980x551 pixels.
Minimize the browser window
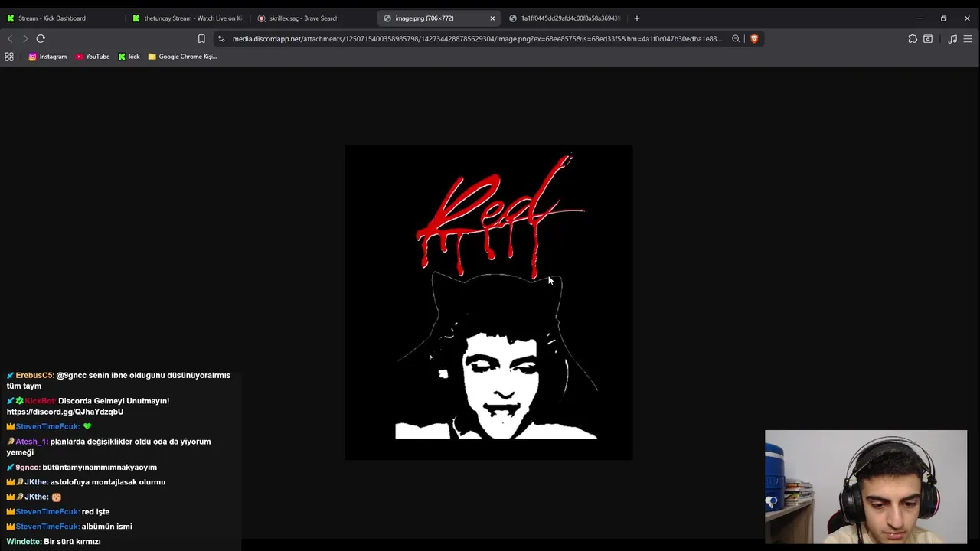tap(920, 18)
